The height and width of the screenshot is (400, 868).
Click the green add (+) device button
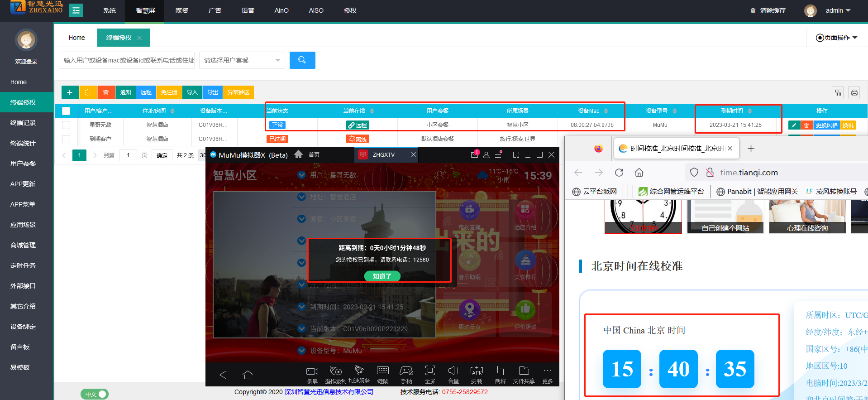70,92
